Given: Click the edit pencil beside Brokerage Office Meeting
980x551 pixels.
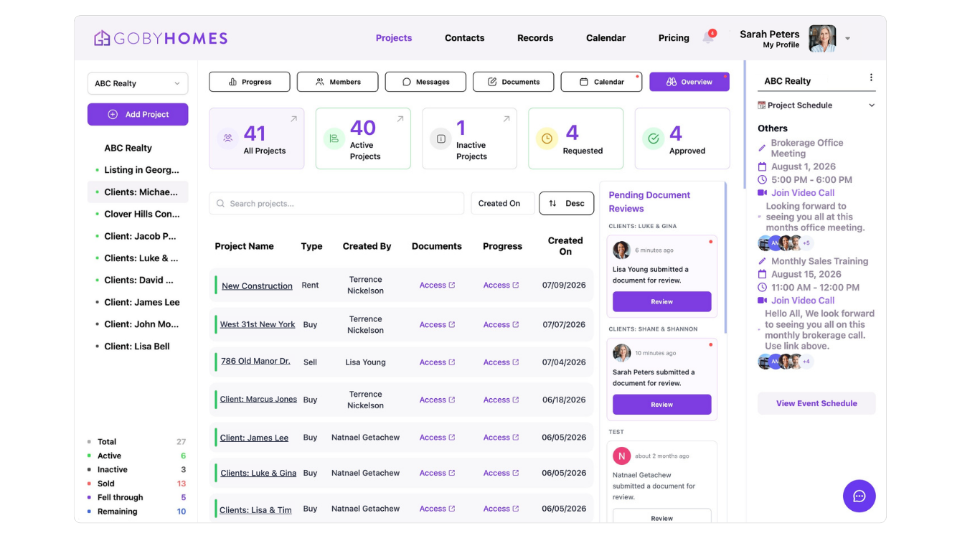Looking at the screenshot, I should [762, 149].
